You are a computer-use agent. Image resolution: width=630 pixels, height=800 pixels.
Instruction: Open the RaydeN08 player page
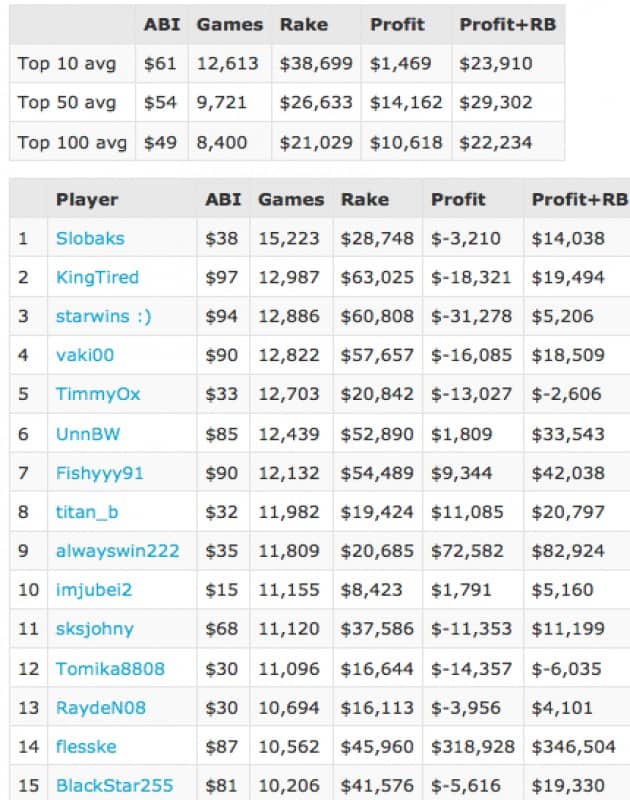pos(100,708)
